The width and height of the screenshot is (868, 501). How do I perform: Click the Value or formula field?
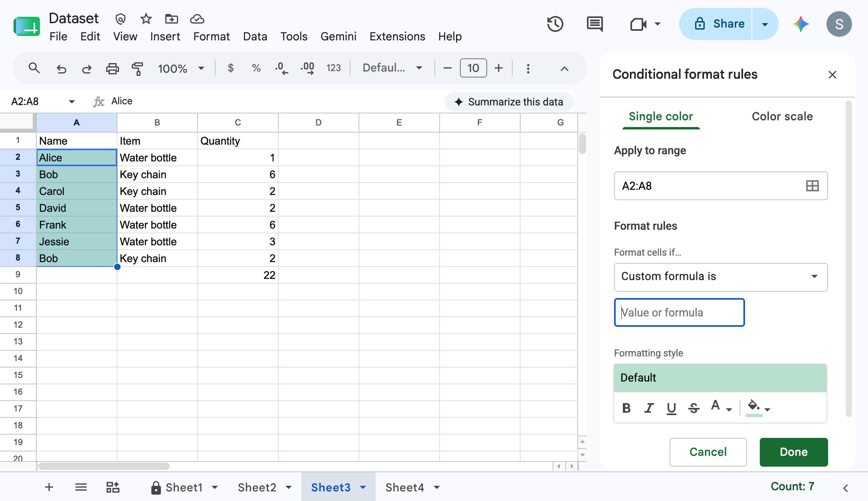[679, 312]
